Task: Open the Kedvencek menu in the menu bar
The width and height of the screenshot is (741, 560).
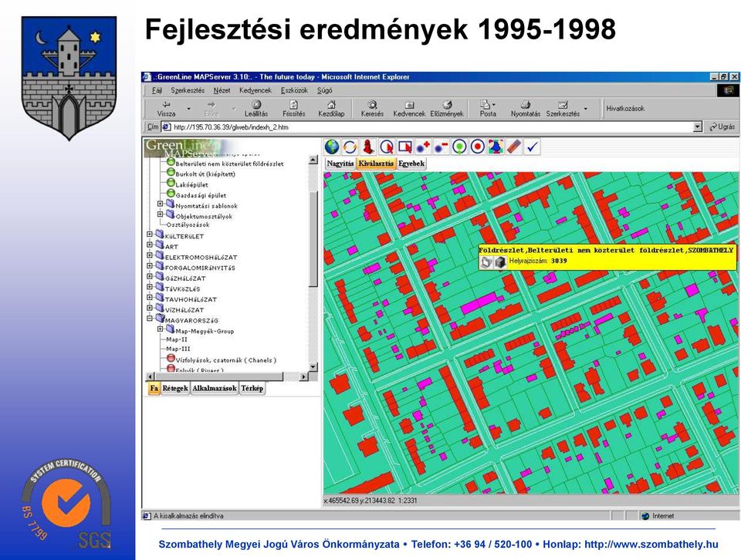Action: (x=255, y=90)
